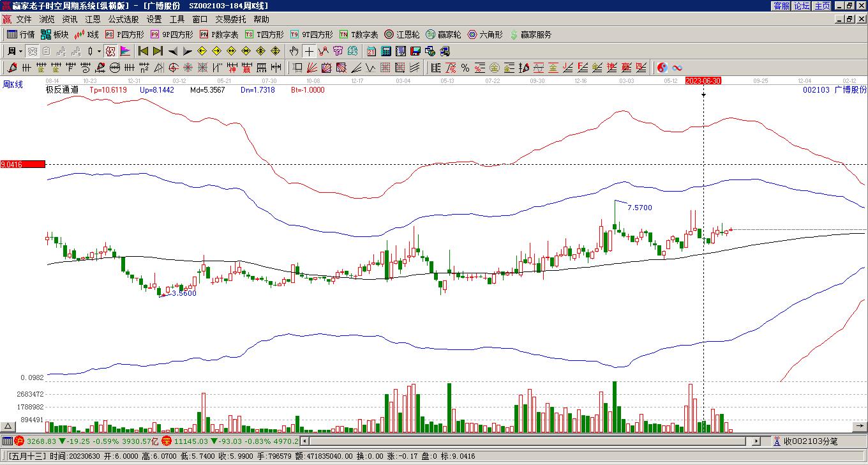Click the small up-triangle button below volume axis
Viewport: 868px width, 465px height.
pyautogui.click(x=8, y=426)
